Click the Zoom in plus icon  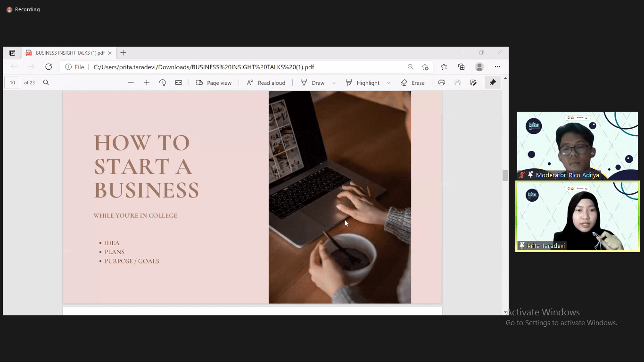pyautogui.click(x=147, y=82)
